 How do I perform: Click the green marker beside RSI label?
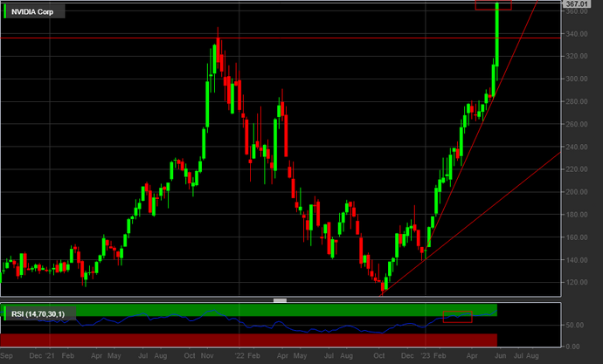(6, 312)
